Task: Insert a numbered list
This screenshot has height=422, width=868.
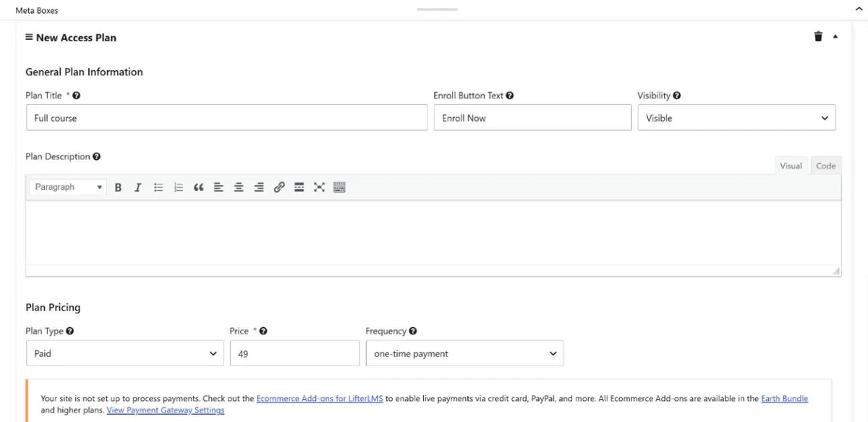Action: [179, 187]
